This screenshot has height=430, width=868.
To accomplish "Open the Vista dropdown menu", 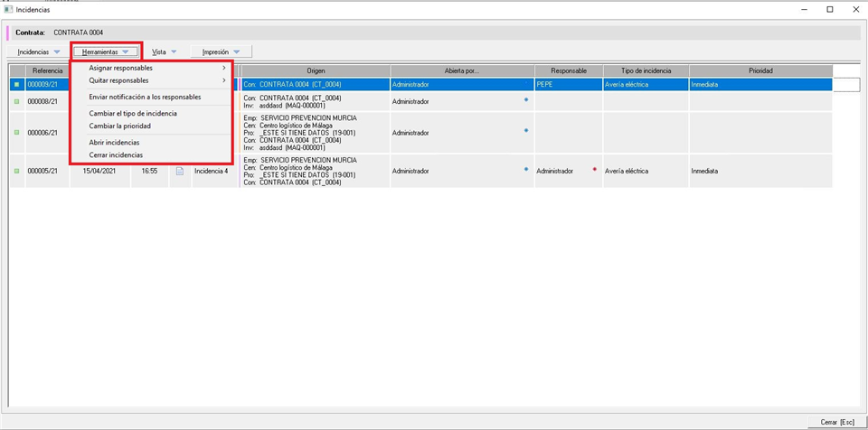I will click(164, 52).
